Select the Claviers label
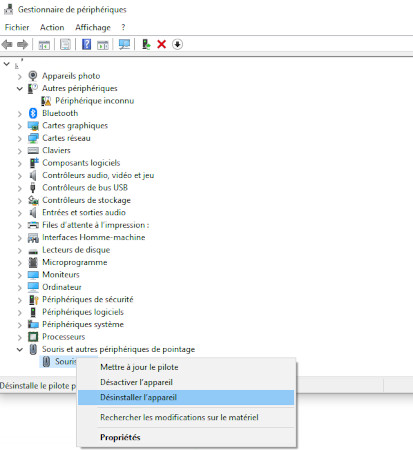 (56, 150)
